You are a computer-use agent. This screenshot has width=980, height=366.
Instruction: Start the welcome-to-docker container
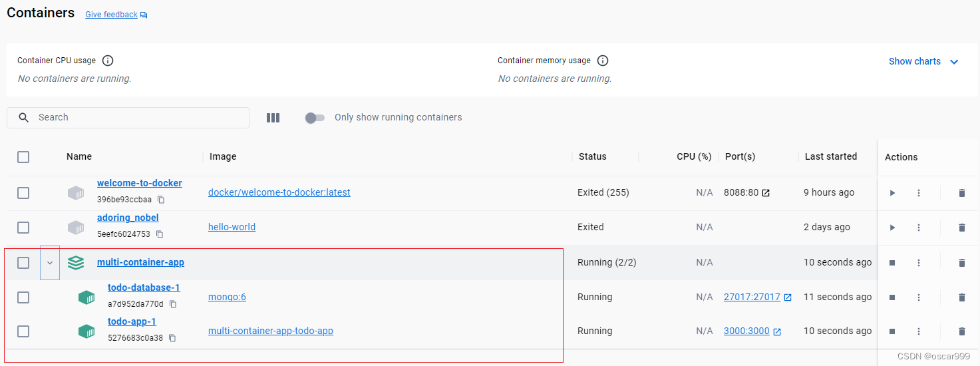click(892, 193)
